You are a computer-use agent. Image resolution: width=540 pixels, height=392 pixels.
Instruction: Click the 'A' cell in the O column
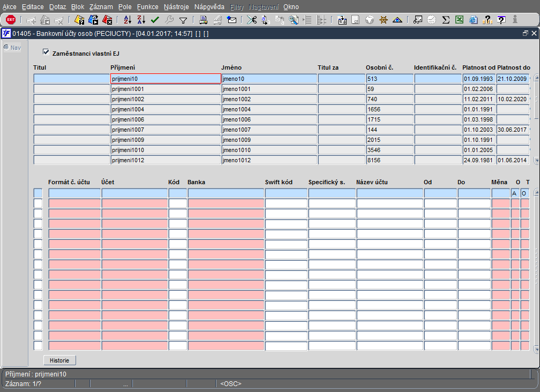[x=515, y=193]
